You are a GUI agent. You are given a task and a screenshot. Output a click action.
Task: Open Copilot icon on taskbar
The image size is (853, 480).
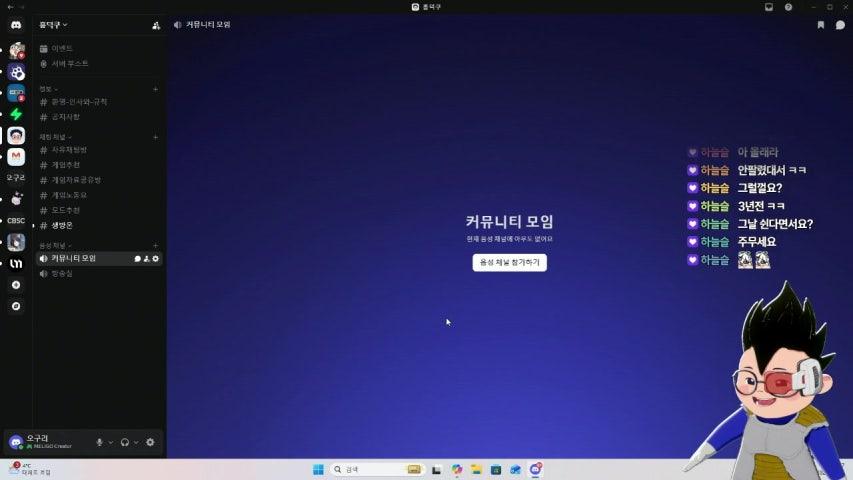pos(456,469)
